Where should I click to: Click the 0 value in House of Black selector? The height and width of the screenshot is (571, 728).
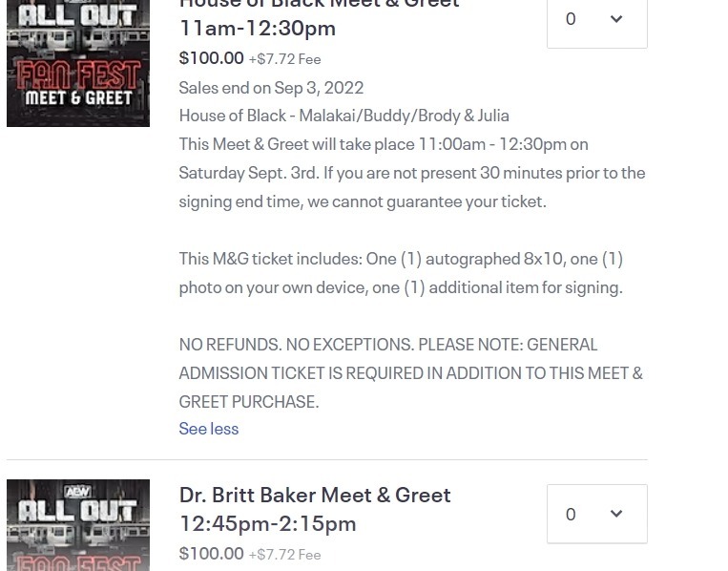(x=571, y=18)
